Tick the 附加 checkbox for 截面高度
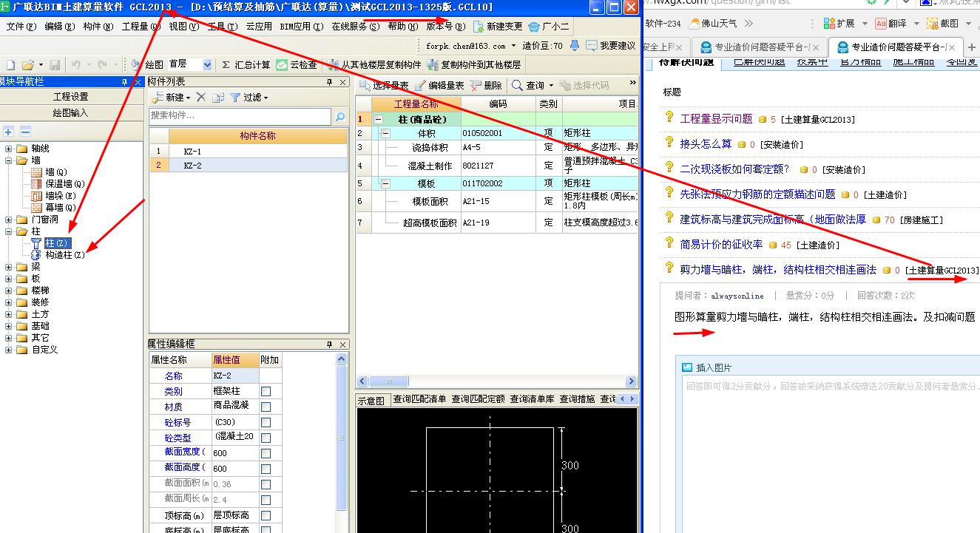980x533 pixels. [x=266, y=469]
